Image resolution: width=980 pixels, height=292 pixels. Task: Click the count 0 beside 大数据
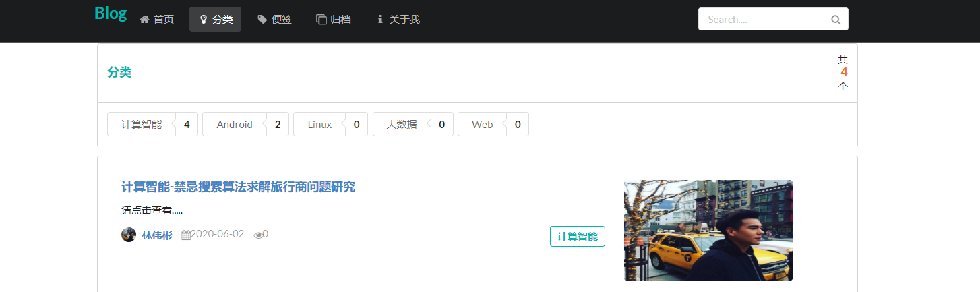point(442,124)
